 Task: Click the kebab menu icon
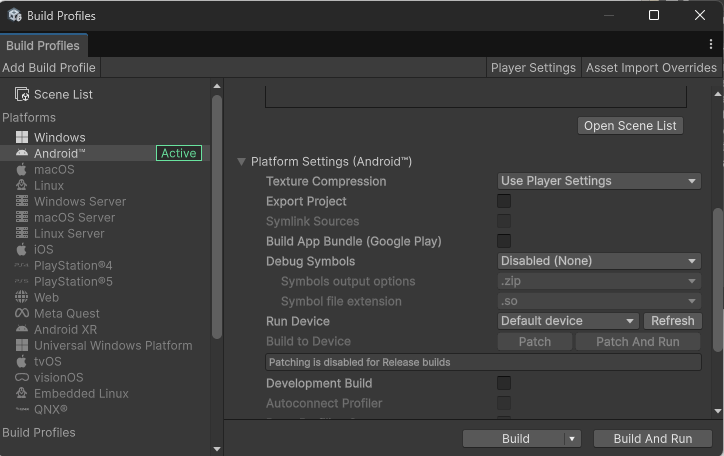pyautogui.click(x=710, y=45)
